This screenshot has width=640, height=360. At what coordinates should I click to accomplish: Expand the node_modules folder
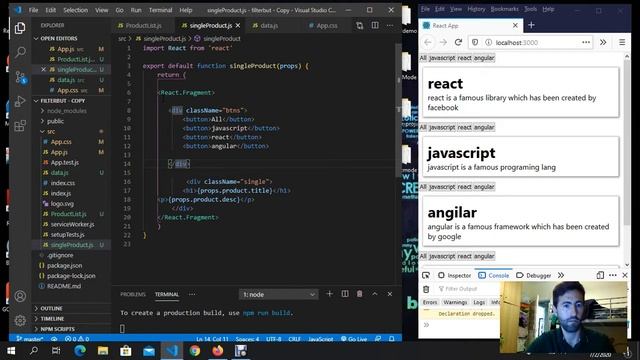[x=66, y=111]
